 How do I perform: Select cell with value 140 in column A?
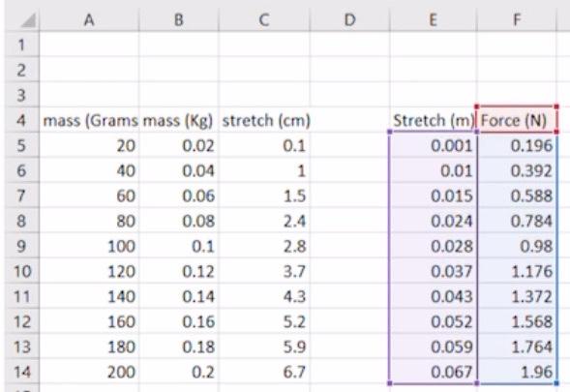[x=89, y=296]
